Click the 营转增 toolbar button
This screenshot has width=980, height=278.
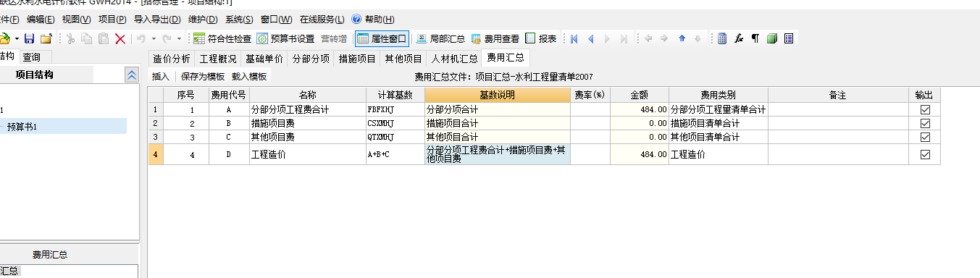click(x=334, y=38)
